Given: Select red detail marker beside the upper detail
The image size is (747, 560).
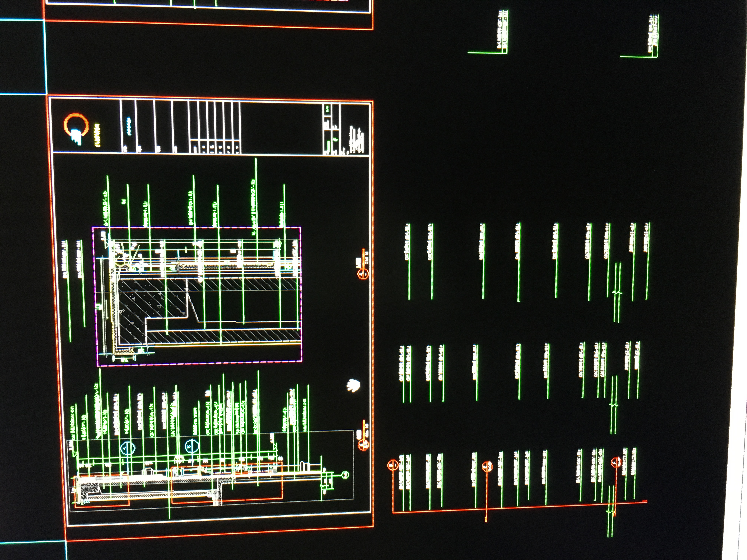Looking at the screenshot, I should [x=363, y=273].
